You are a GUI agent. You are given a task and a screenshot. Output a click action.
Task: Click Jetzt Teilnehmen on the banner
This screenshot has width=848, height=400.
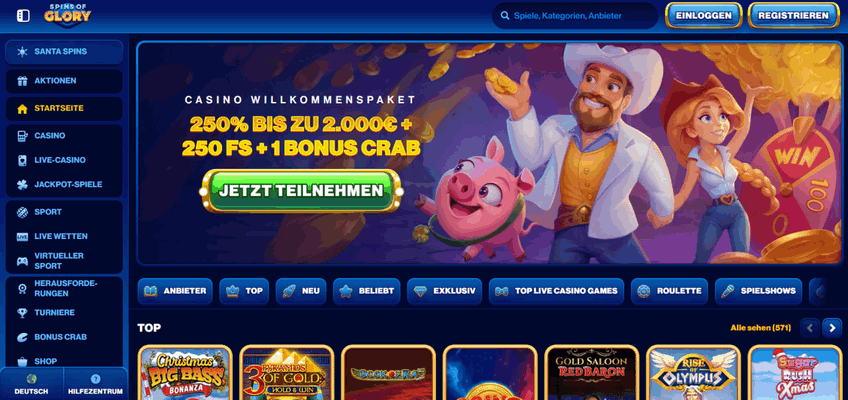(301, 191)
